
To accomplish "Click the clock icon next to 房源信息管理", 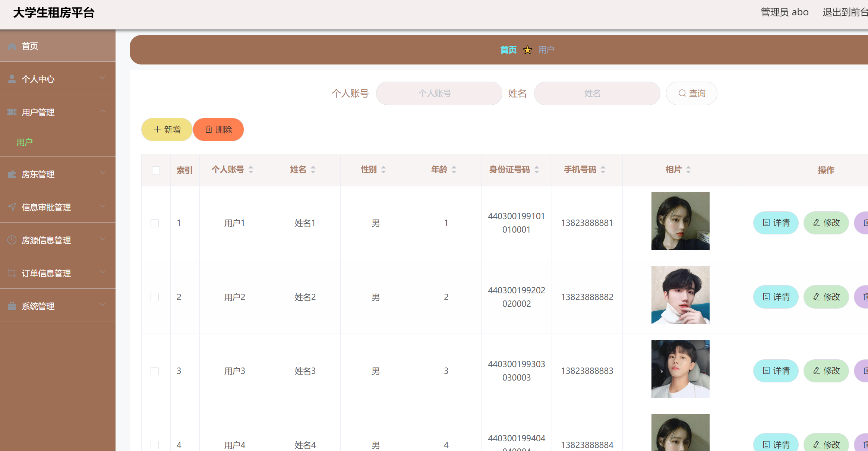I will (x=12, y=239).
